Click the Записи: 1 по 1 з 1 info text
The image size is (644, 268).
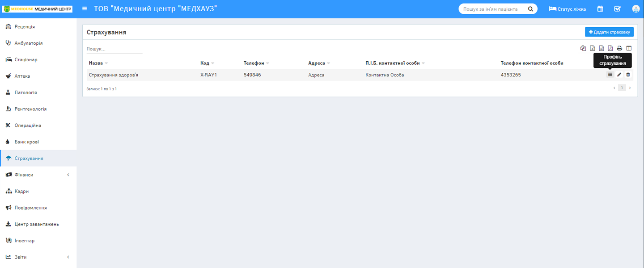pos(102,89)
